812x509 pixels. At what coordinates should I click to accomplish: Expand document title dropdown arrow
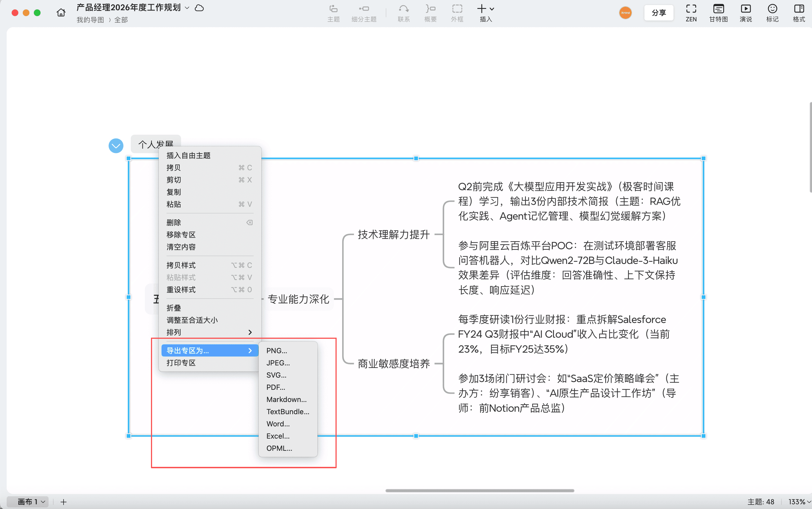click(x=187, y=8)
